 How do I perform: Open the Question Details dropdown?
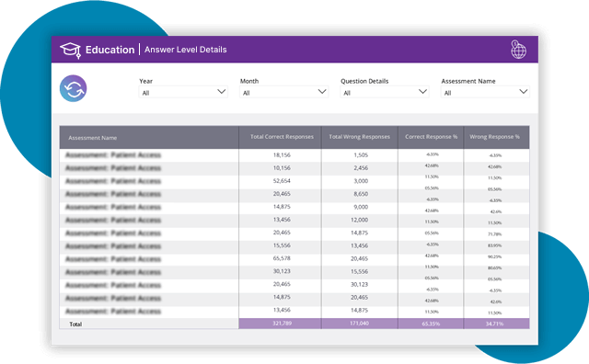(x=385, y=92)
